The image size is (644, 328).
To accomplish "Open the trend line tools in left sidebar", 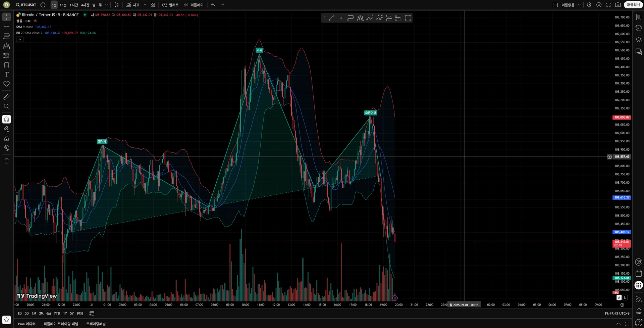I will coord(6,27).
